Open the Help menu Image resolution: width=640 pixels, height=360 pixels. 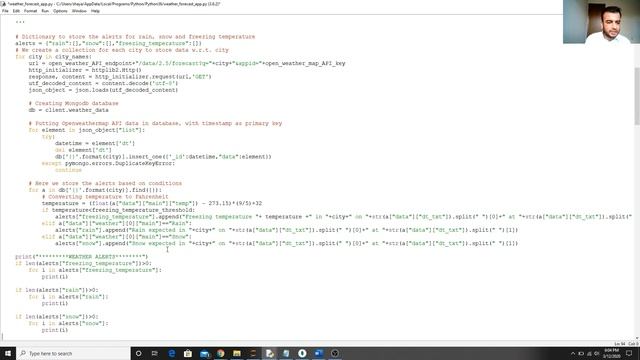coord(95,11)
